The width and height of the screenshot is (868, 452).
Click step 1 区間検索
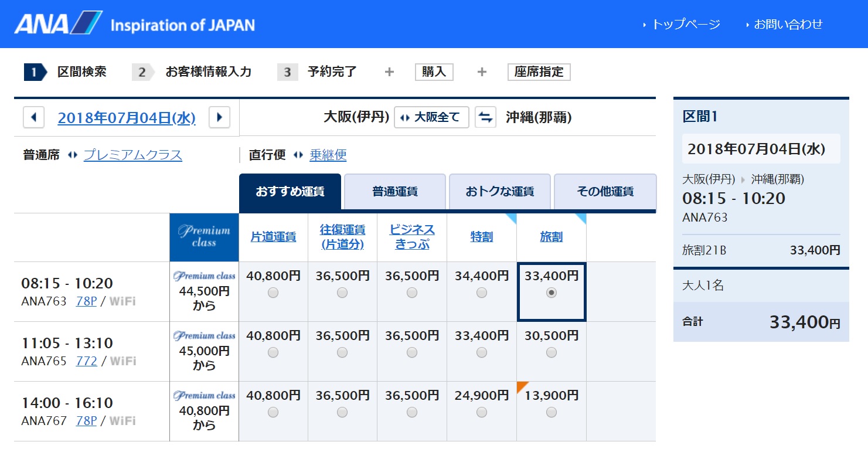tap(66, 72)
